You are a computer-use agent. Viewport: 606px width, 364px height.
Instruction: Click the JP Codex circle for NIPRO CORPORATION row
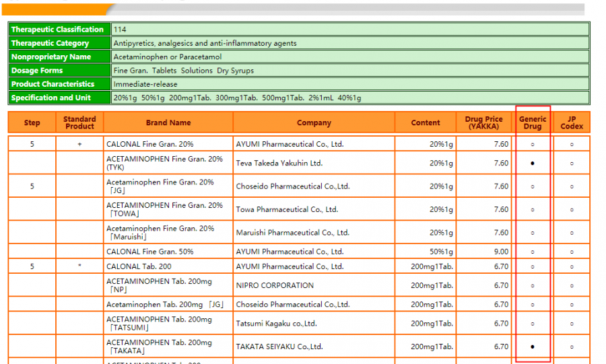click(572, 285)
